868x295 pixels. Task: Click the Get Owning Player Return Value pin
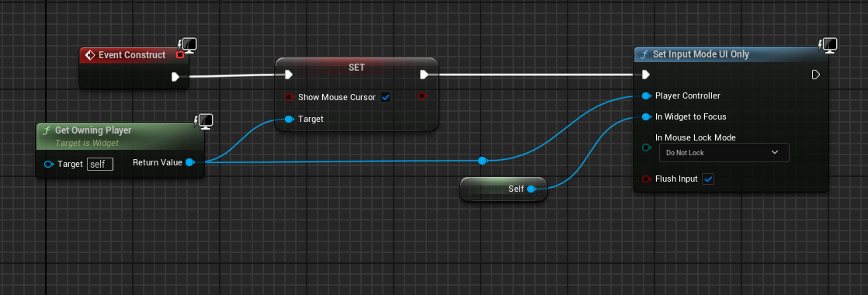[190, 162]
